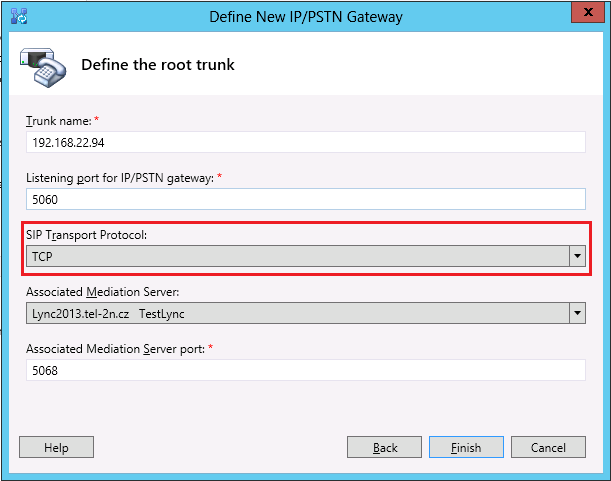Click the Listening port field showing 5060
The image size is (611, 481).
pos(305,199)
